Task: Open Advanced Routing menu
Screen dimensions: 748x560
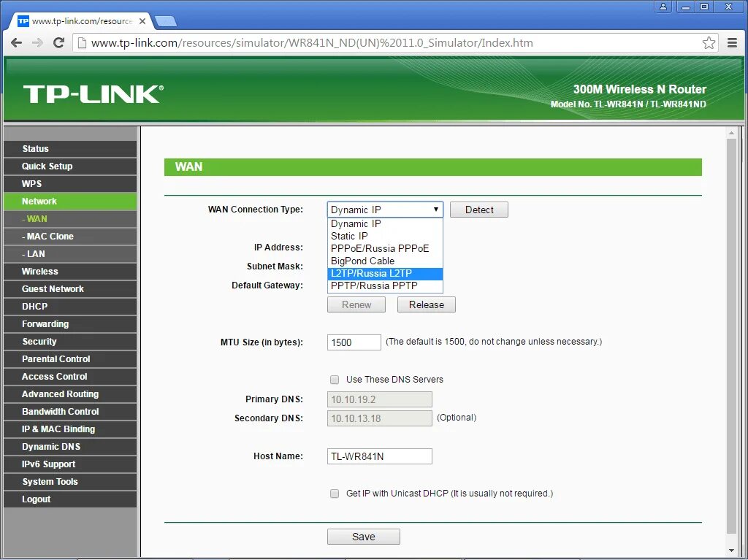Action: pyautogui.click(x=70, y=394)
